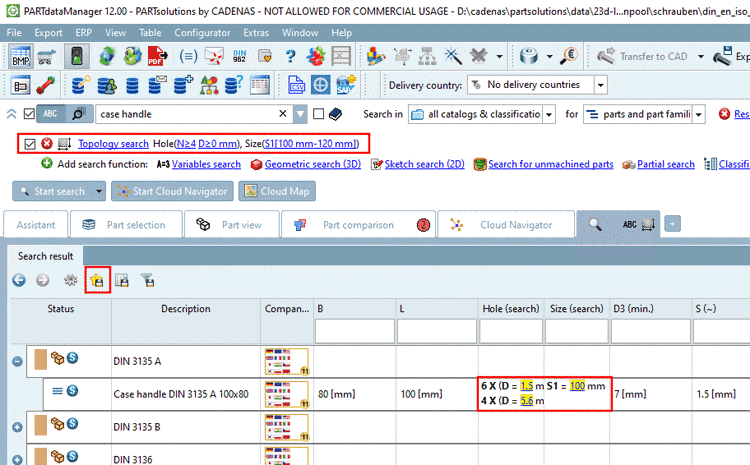Viewport: 750px width, 465px height.
Task: Collapse the search panel with double chevron
Action: point(11,114)
